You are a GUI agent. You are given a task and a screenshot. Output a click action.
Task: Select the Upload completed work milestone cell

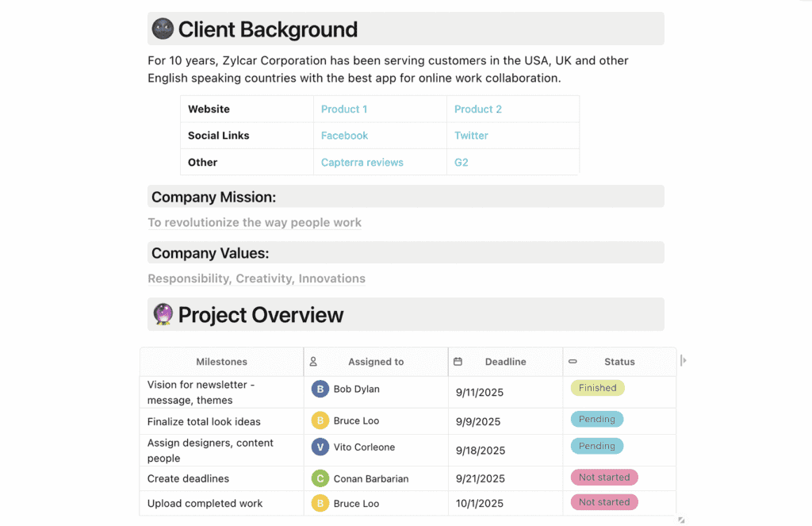coord(205,504)
